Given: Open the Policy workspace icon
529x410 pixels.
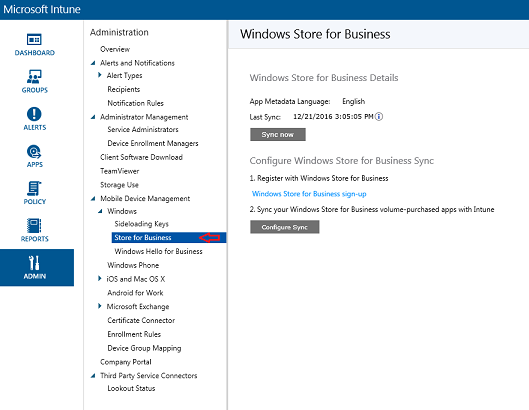Looking at the screenshot, I should (34, 193).
